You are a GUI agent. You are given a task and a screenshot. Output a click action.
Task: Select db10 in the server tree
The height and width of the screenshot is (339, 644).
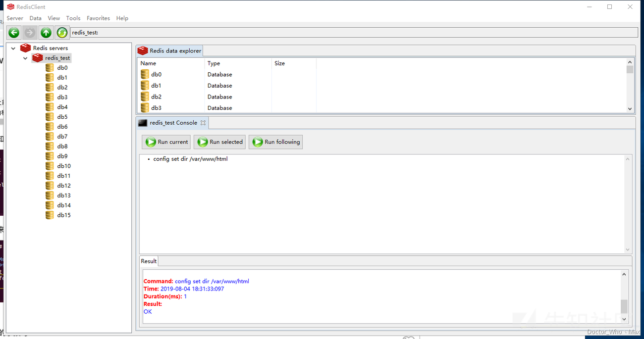63,166
